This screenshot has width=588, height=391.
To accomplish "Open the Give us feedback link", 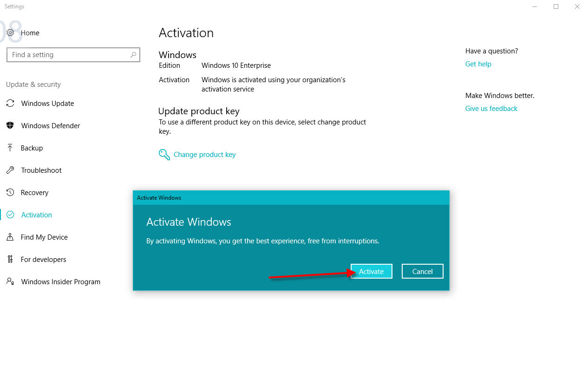I will coord(491,109).
